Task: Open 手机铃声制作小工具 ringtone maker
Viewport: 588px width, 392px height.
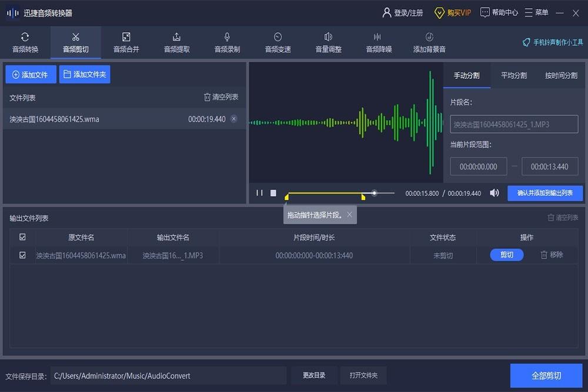Action: tap(553, 42)
